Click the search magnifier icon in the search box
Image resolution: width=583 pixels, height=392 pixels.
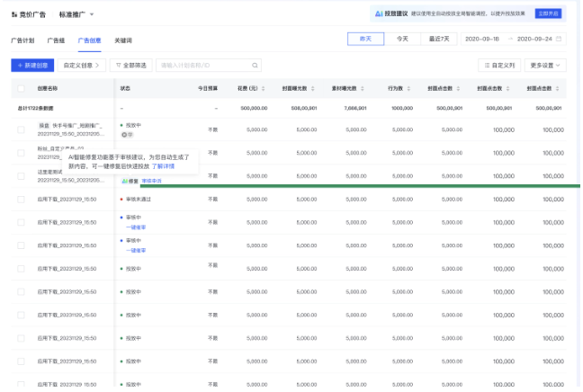[x=255, y=66]
